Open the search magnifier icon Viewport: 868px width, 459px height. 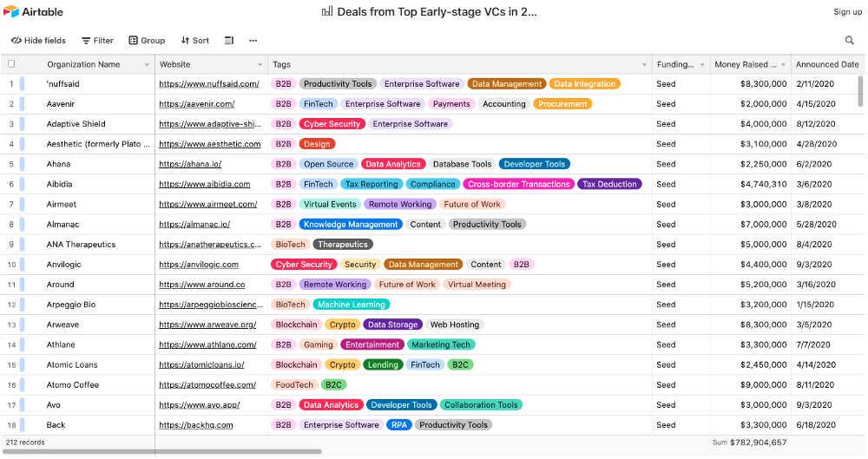click(x=849, y=41)
